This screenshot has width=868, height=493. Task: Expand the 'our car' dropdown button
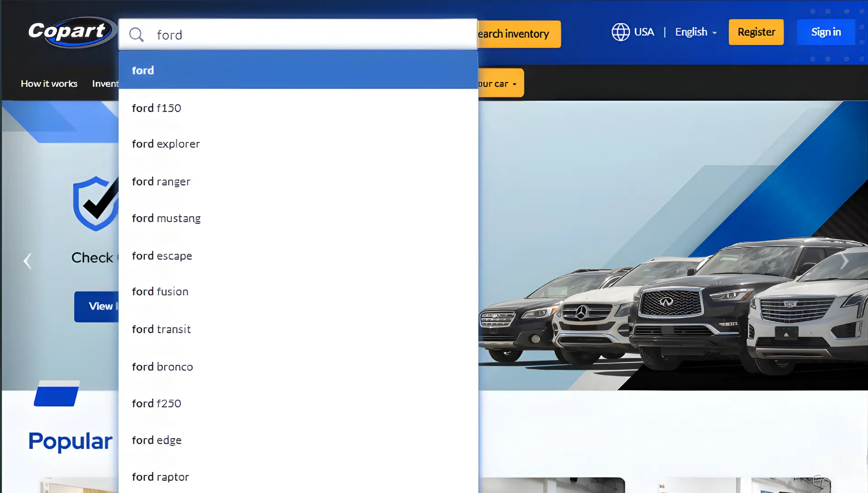pos(501,83)
